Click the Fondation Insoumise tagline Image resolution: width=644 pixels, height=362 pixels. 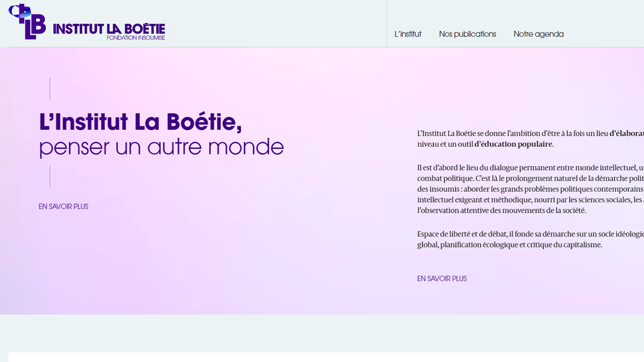[x=135, y=38]
